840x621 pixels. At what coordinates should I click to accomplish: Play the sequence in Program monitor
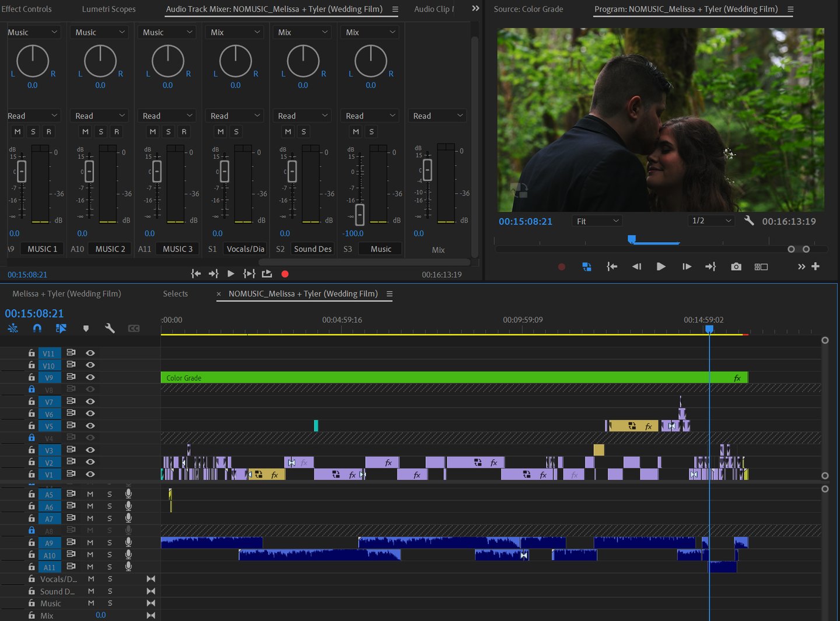pyautogui.click(x=661, y=267)
